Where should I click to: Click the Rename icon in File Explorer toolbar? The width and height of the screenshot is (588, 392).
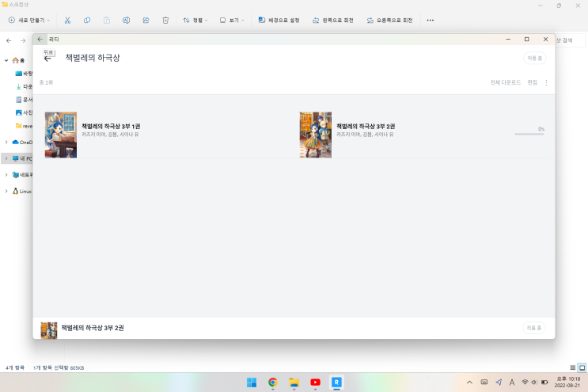[x=126, y=21]
